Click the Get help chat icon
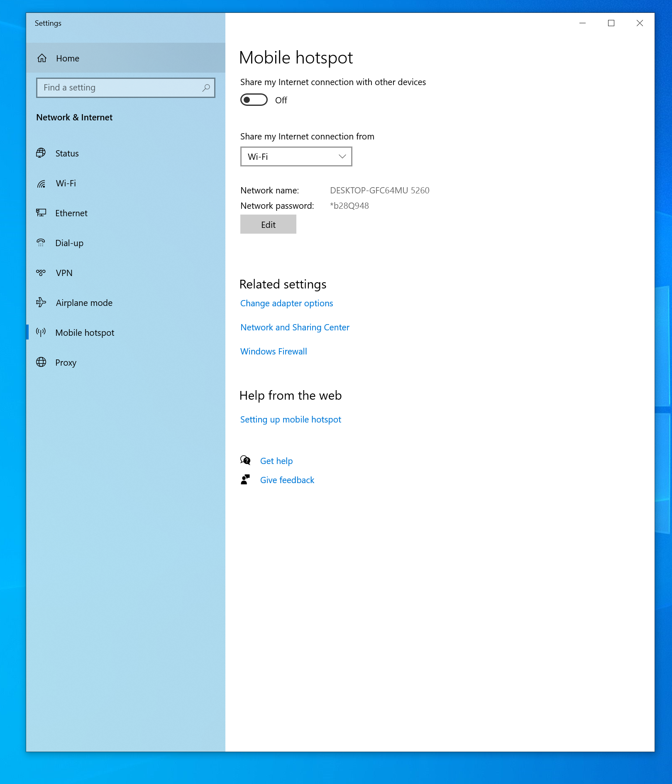Viewport: 672px width, 784px height. click(x=245, y=460)
